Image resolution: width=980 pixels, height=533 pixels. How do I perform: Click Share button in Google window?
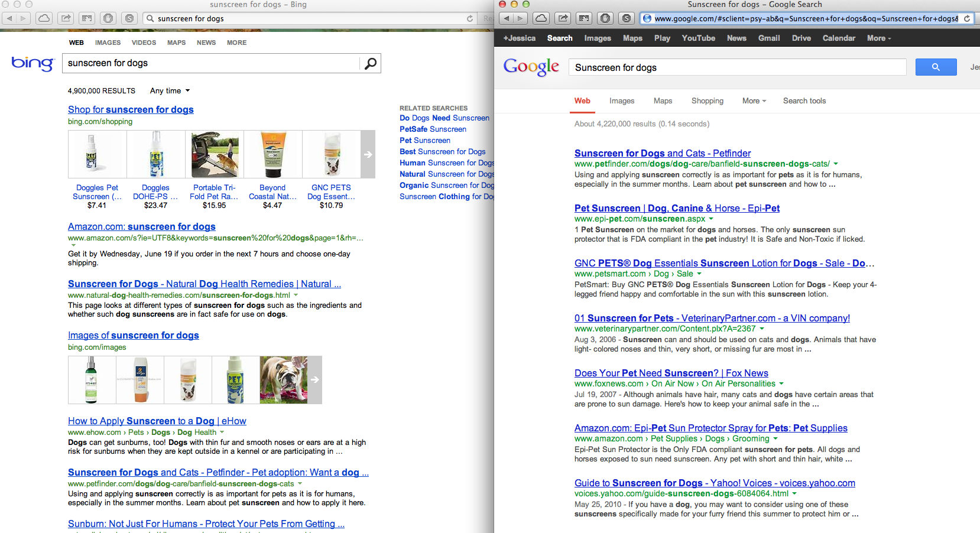(563, 18)
